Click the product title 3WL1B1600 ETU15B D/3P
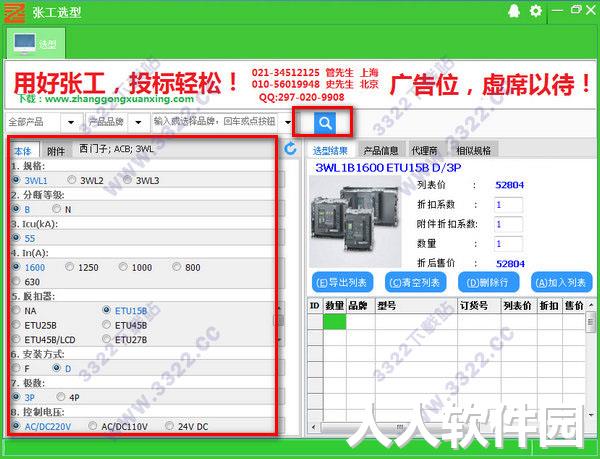 click(x=388, y=168)
